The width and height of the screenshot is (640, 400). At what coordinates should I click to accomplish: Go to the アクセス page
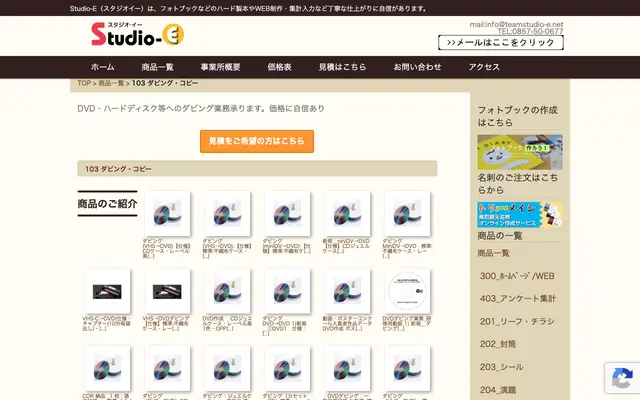pos(484,67)
